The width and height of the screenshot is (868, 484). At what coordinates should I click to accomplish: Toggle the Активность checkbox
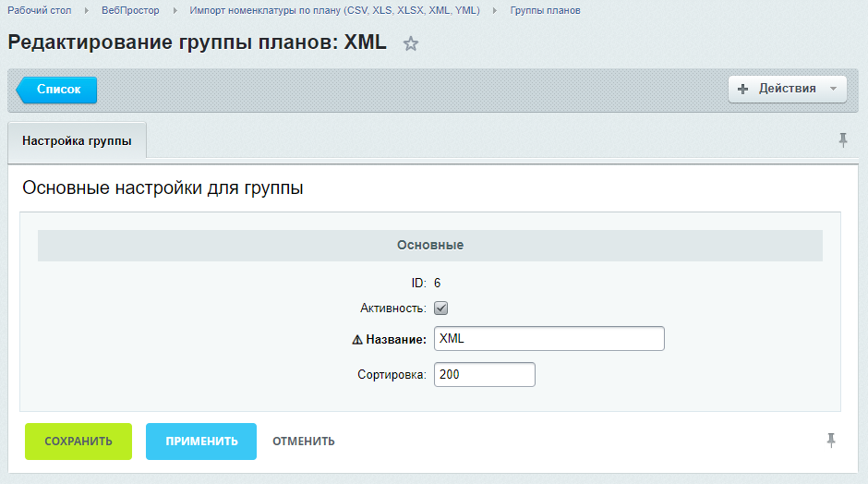coord(440,308)
